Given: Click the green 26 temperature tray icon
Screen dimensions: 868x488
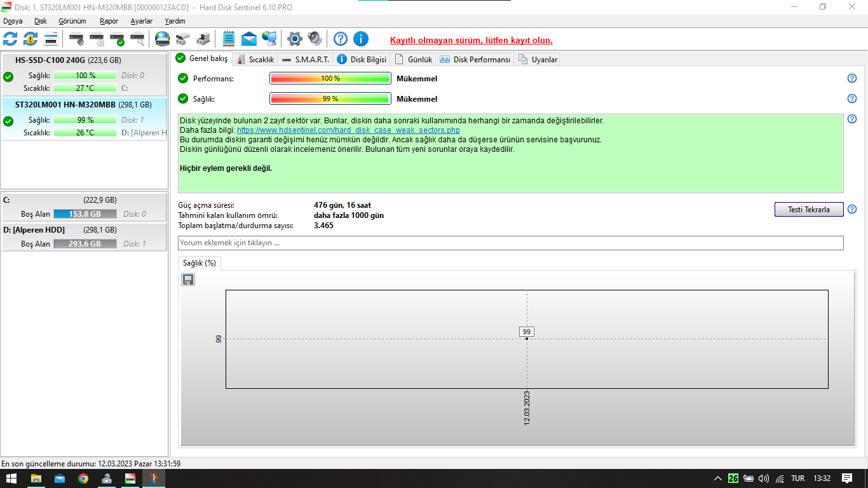Looking at the screenshot, I should [x=733, y=478].
